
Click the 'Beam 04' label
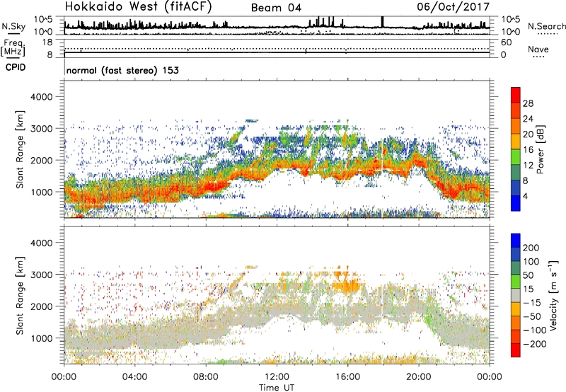276,8
